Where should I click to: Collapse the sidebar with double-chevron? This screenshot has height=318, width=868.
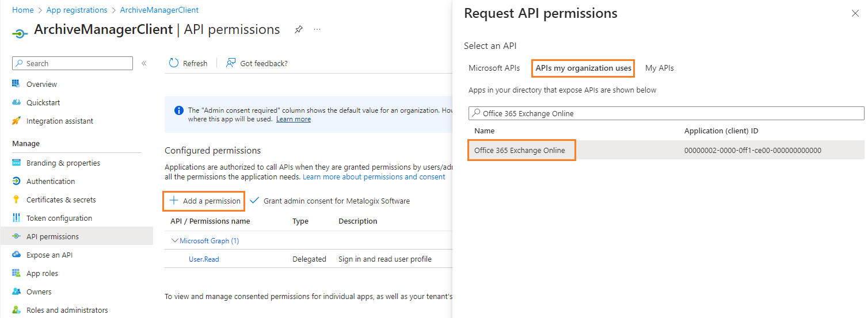144,63
